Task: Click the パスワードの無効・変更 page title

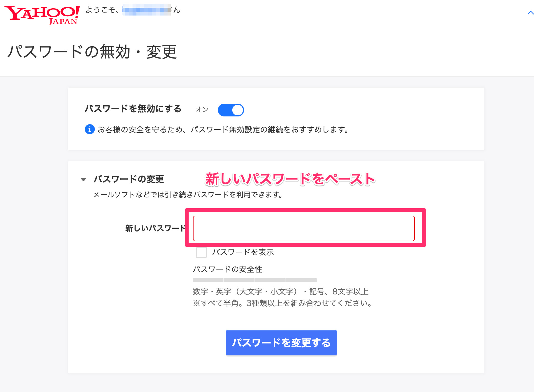Action: click(x=92, y=52)
